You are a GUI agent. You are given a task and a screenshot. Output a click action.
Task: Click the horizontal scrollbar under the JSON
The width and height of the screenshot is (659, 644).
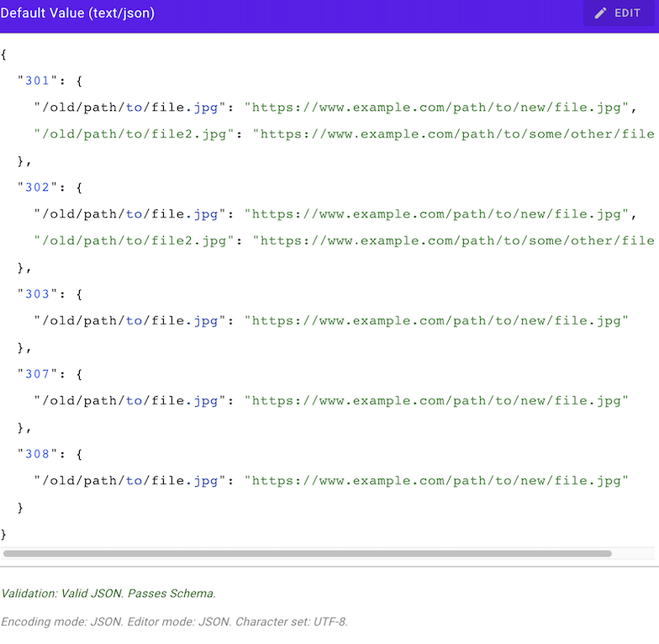coord(308,553)
